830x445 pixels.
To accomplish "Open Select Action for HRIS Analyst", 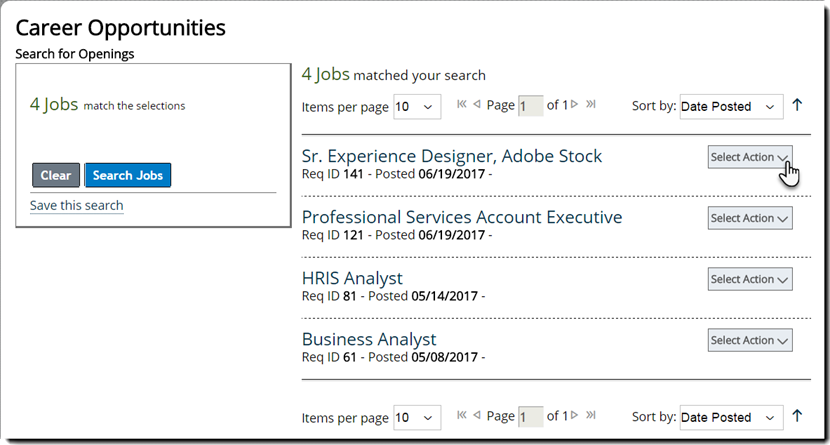I will 750,280.
